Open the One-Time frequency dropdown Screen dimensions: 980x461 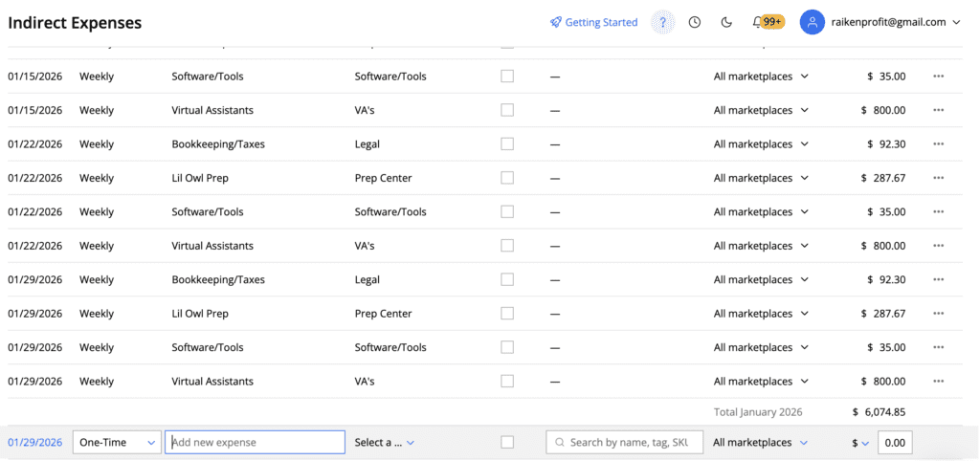coord(117,442)
